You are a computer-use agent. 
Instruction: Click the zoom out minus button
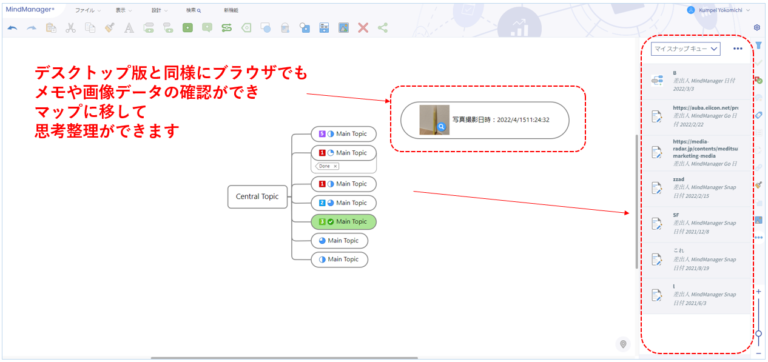tap(759, 353)
